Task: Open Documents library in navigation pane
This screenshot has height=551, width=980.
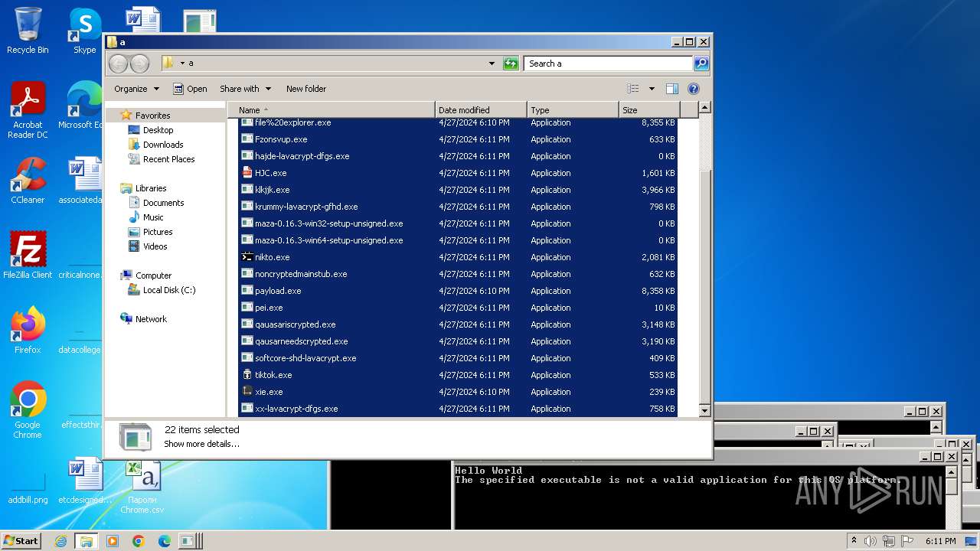Action: [163, 203]
